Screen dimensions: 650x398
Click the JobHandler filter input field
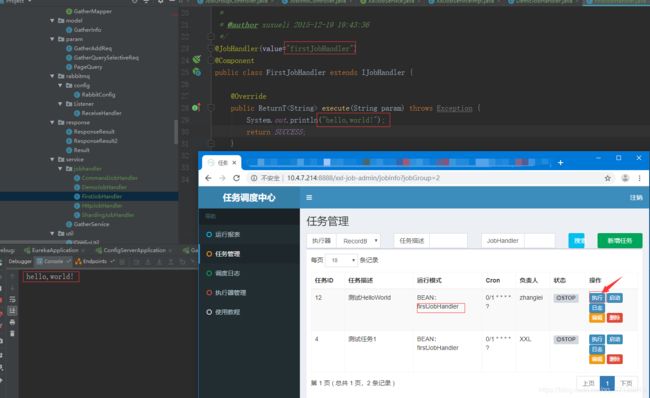pos(539,241)
